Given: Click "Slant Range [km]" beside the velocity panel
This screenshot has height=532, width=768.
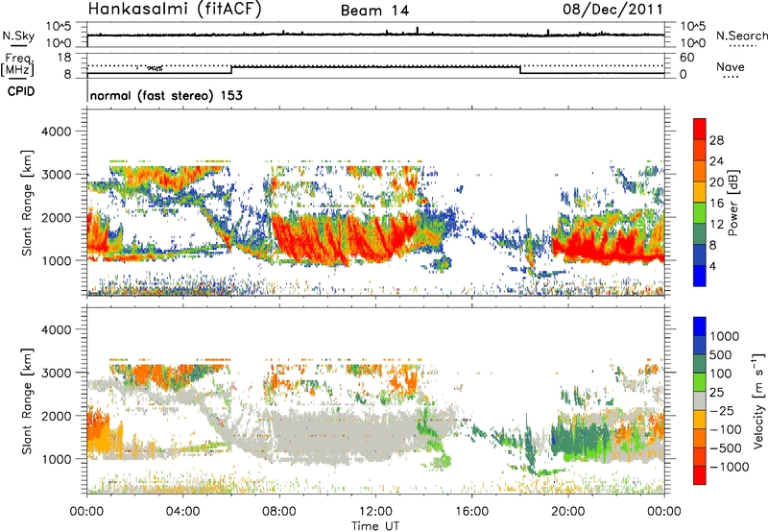Looking at the screenshot, I should point(27,400).
